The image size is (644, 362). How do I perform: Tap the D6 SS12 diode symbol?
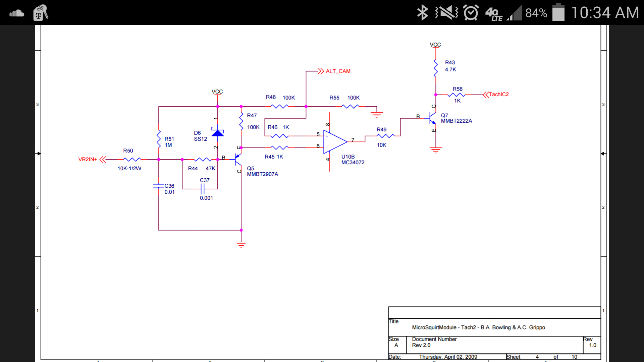[217, 132]
